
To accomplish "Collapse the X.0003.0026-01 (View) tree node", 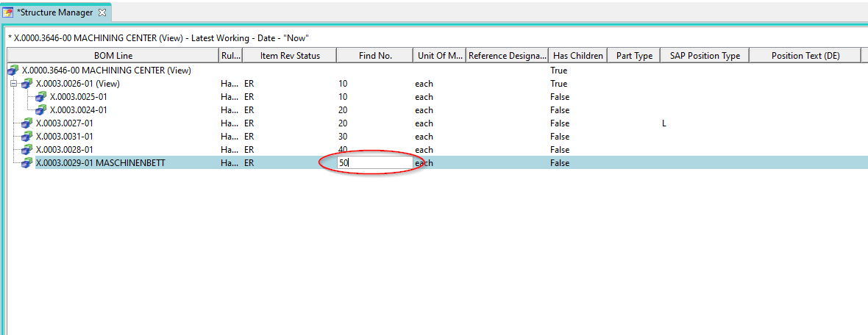I will [x=13, y=84].
